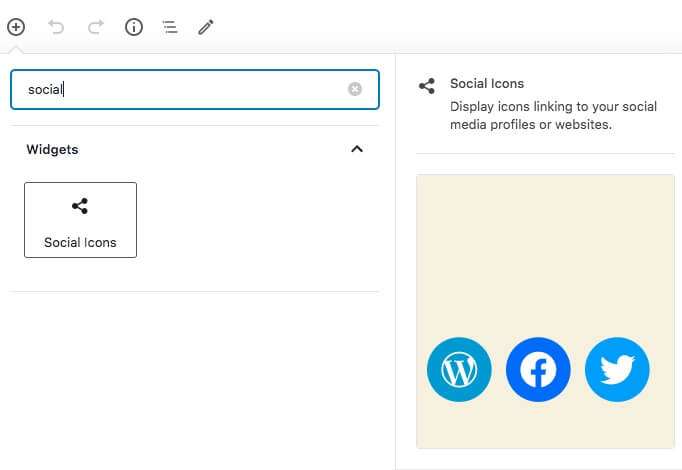682x470 pixels.
Task: Undo the last change
Action: 56,27
